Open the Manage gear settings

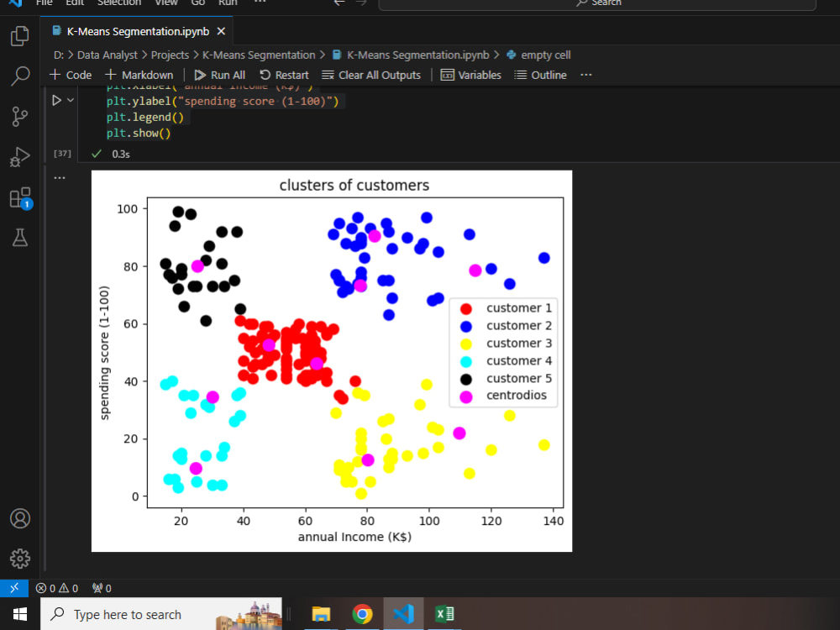[20, 559]
